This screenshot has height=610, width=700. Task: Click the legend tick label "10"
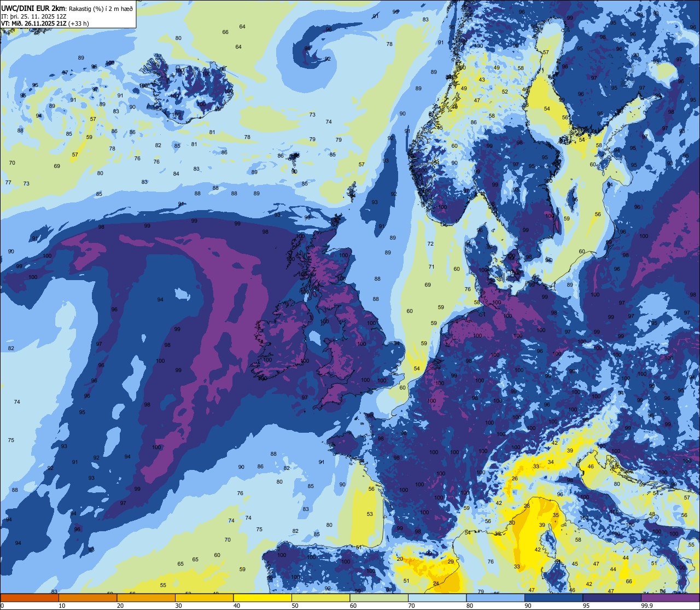coord(62,605)
